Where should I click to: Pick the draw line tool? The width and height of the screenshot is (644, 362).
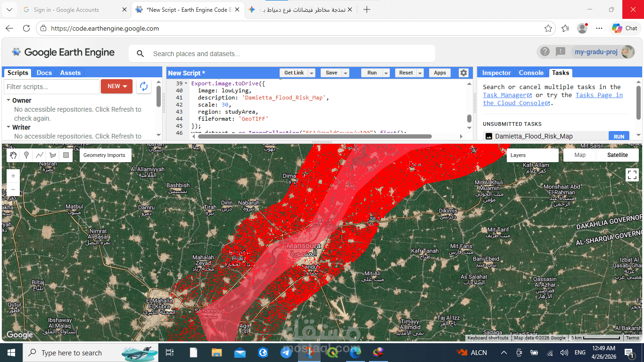point(40,155)
